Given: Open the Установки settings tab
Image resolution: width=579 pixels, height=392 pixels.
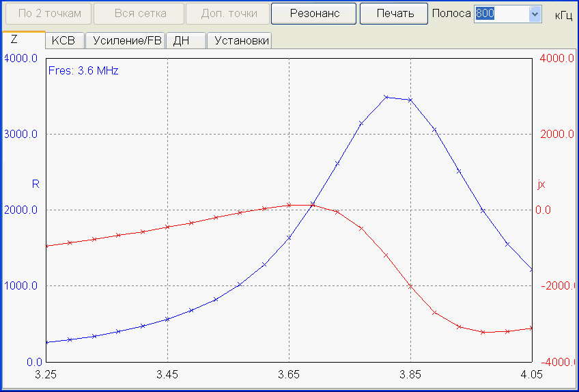Looking at the screenshot, I should pos(242,41).
